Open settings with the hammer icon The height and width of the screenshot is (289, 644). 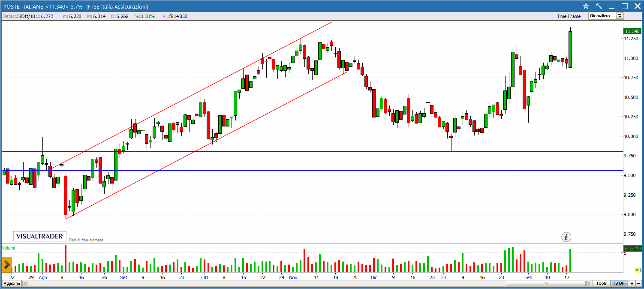coord(599,6)
